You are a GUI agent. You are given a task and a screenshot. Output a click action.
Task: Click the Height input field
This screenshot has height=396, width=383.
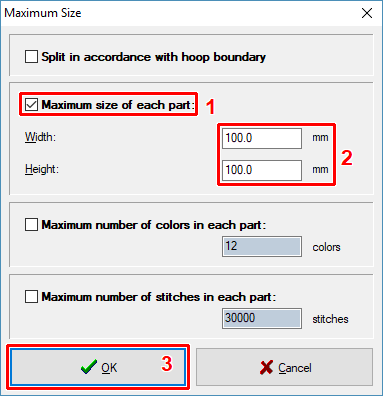[262, 170]
